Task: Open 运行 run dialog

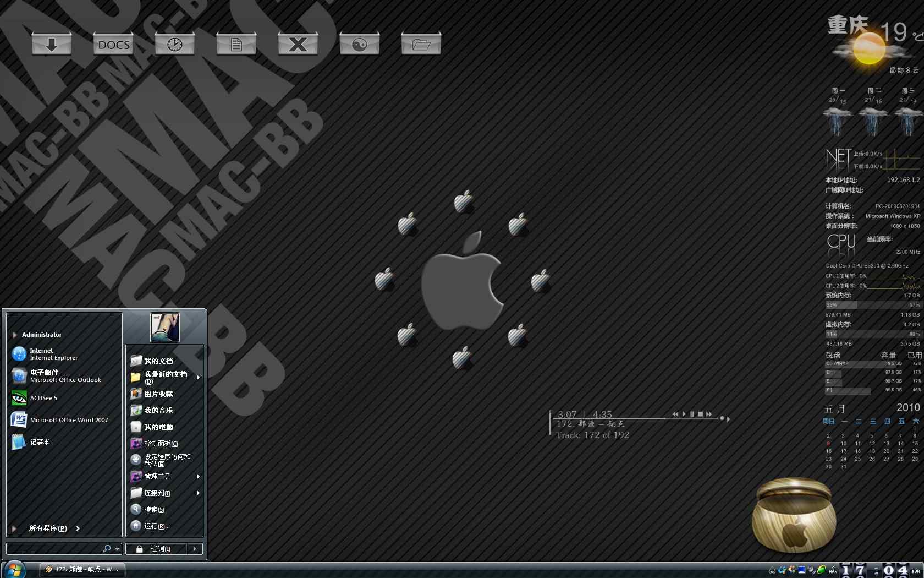Action: (165, 526)
